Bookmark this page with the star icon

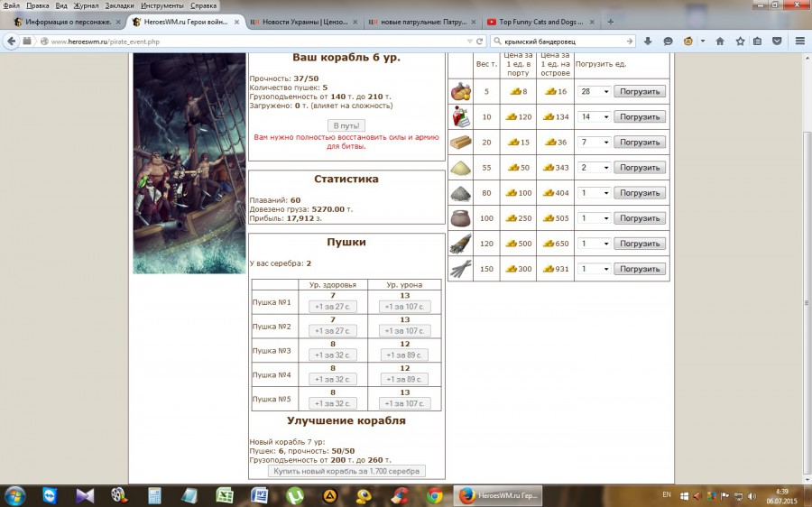pos(740,41)
